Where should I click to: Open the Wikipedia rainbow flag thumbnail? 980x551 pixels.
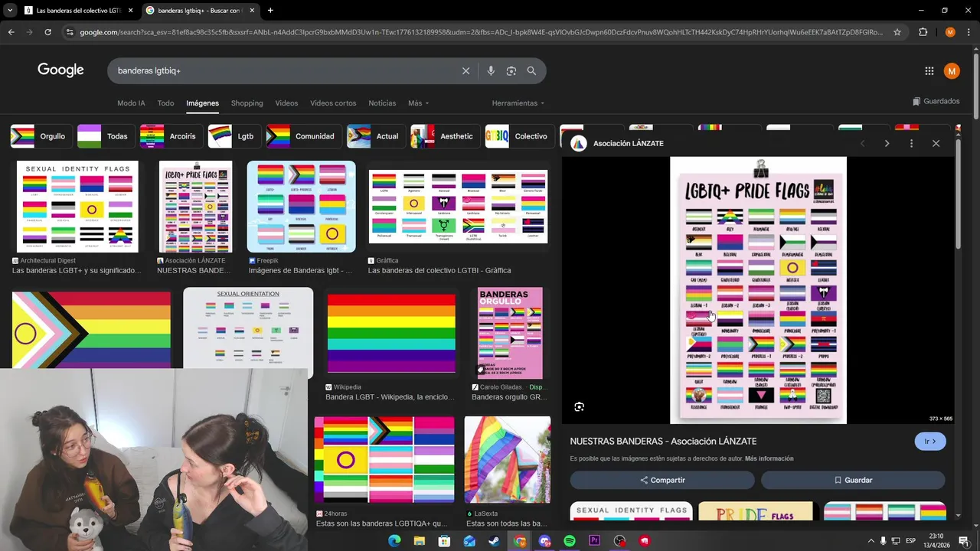(x=391, y=333)
